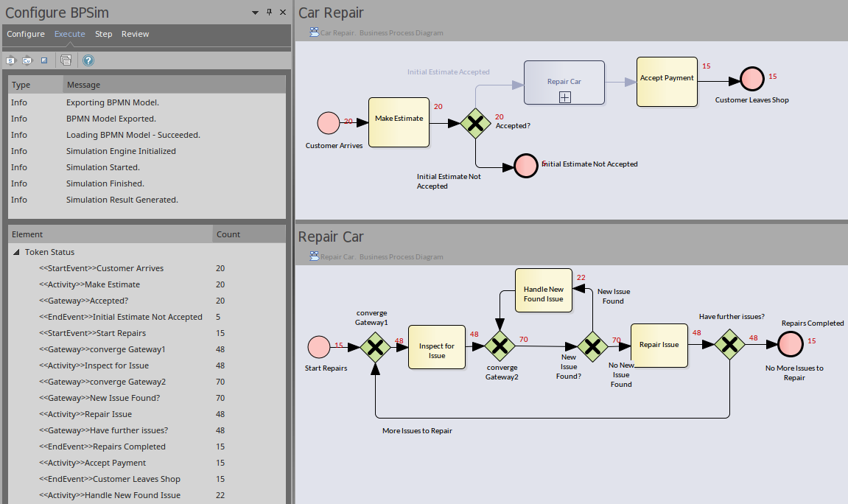Click the Run Customized Simulation icon
Screen dimensions: 848x504
[x=27, y=60]
